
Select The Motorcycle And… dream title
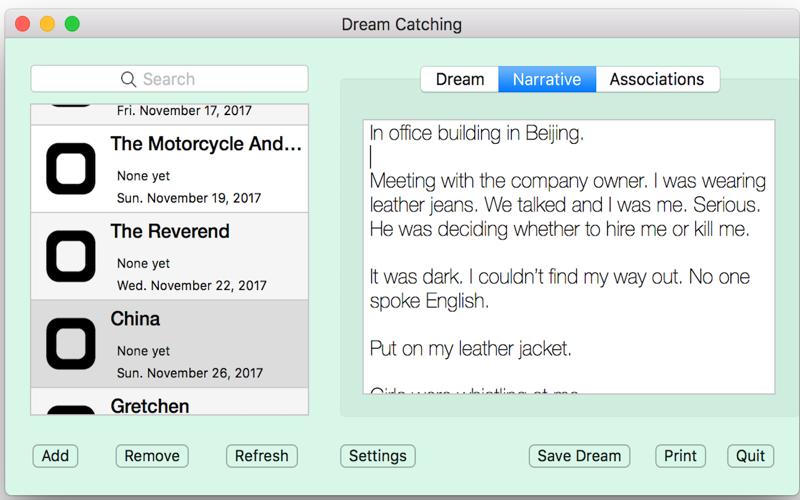[x=206, y=144]
